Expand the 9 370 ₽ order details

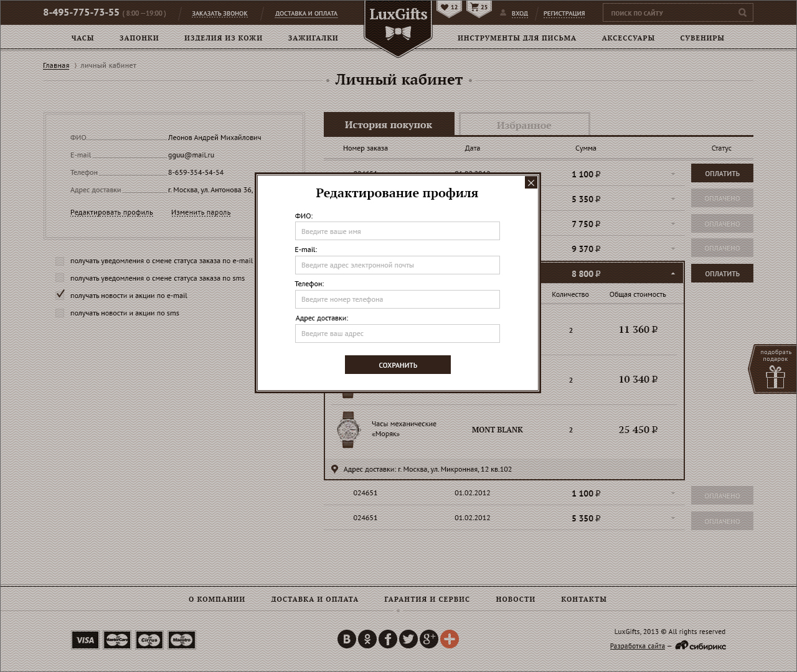[x=672, y=249]
